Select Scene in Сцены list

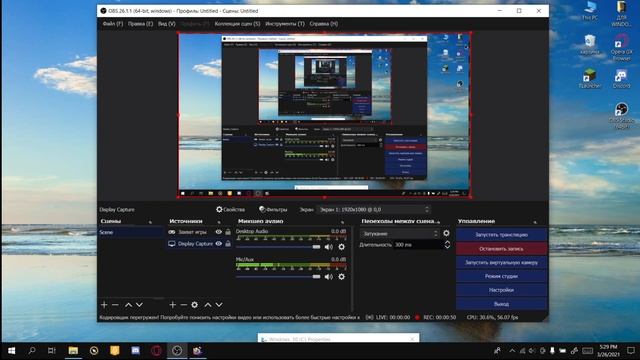pyautogui.click(x=131, y=232)
